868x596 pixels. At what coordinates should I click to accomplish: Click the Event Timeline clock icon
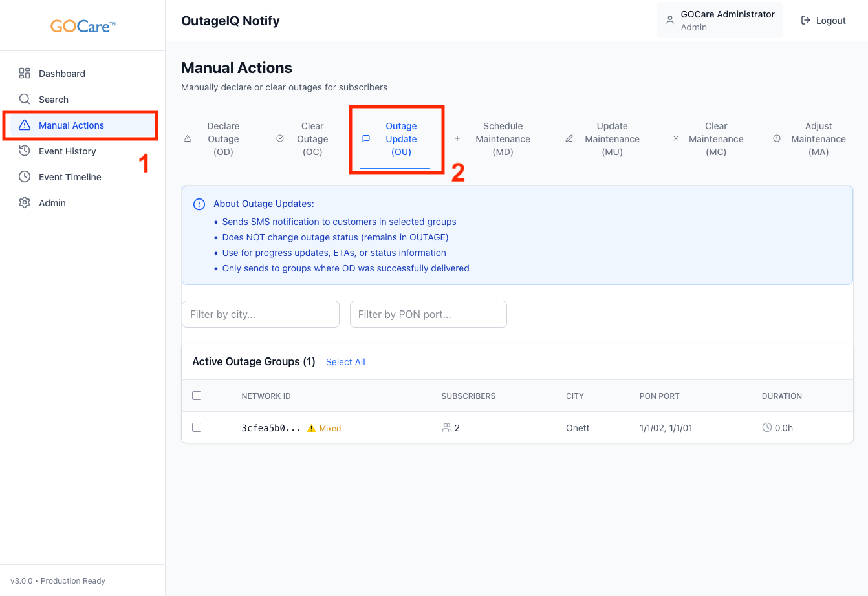point(25,176)
